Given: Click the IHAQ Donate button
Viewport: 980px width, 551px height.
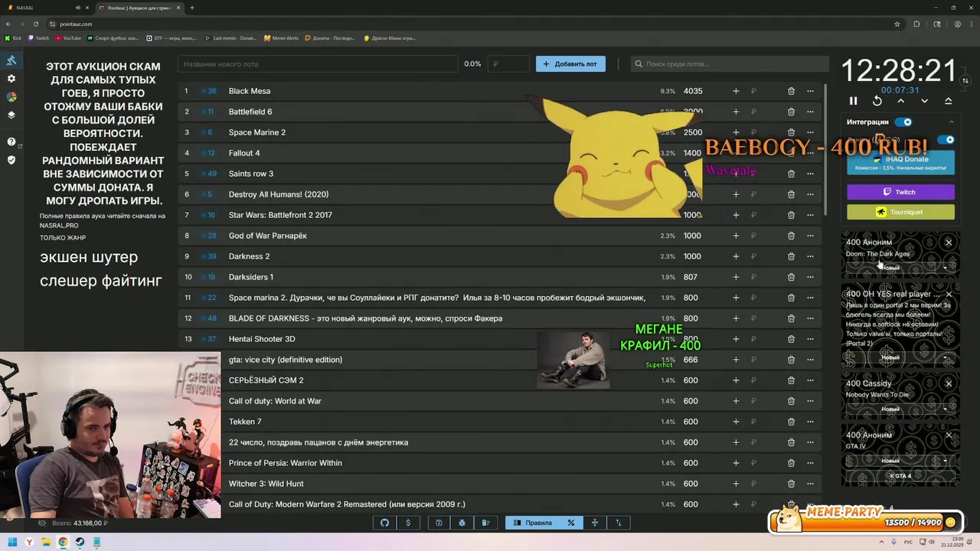Looking at the screenshot, I should (x=900, y=162).
